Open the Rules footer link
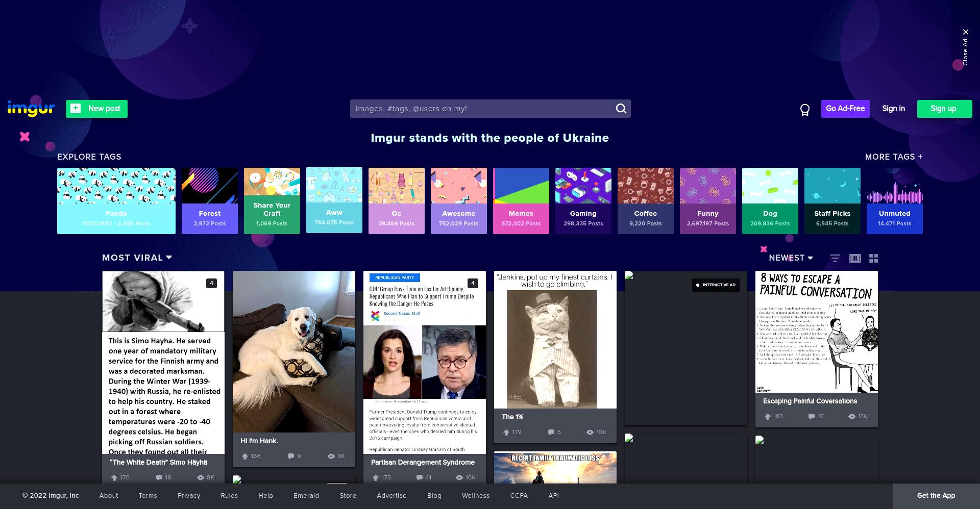Image resolution: width=980 pixels, height=509 pixels. click(x=229, y=496)
